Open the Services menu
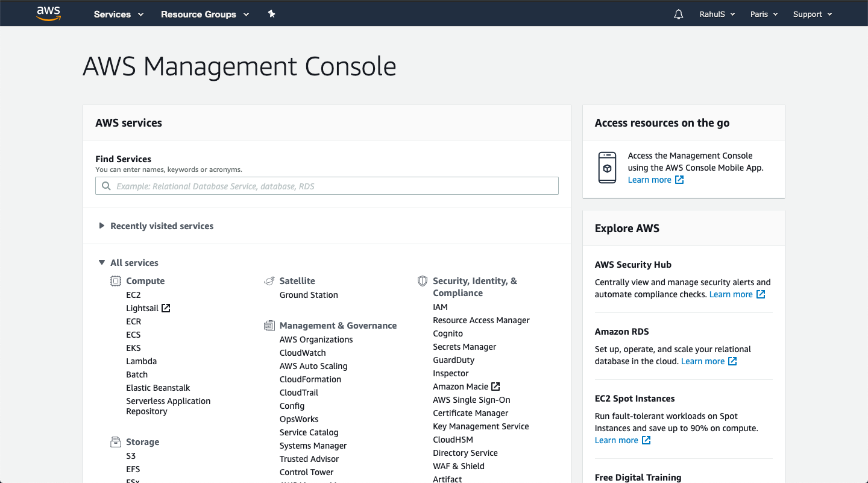Screen dimensions: 868x483 click(119, 14)
